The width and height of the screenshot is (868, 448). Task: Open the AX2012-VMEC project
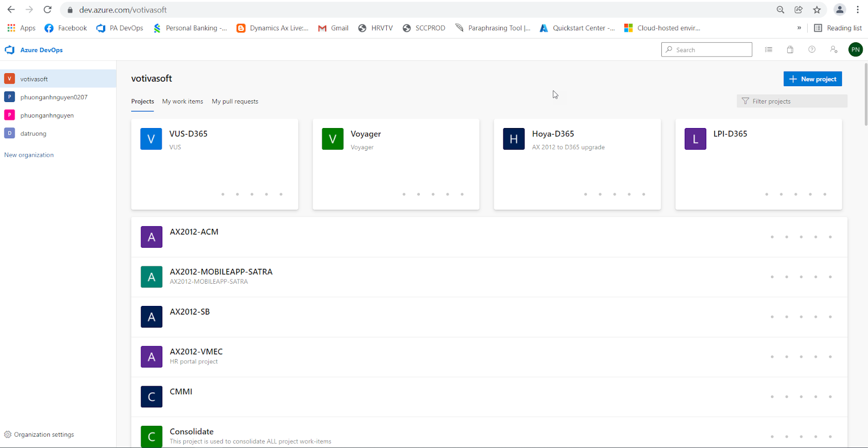pos(489,357)
